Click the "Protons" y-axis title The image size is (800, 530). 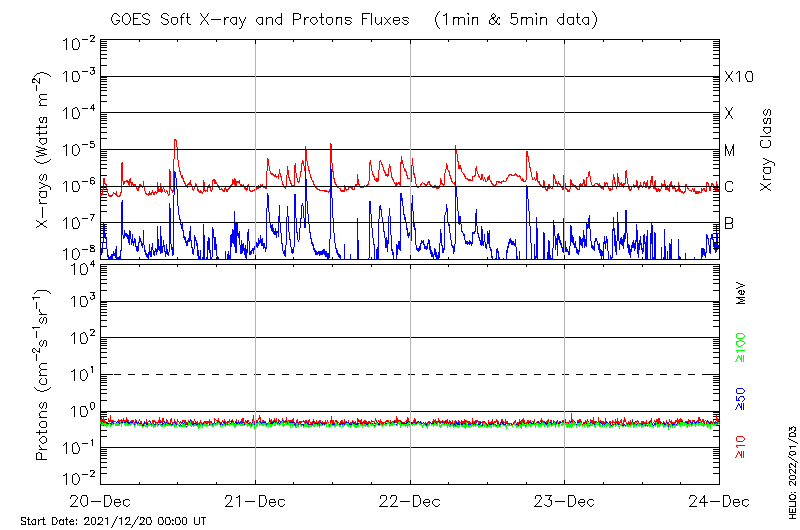pos(44,375)
